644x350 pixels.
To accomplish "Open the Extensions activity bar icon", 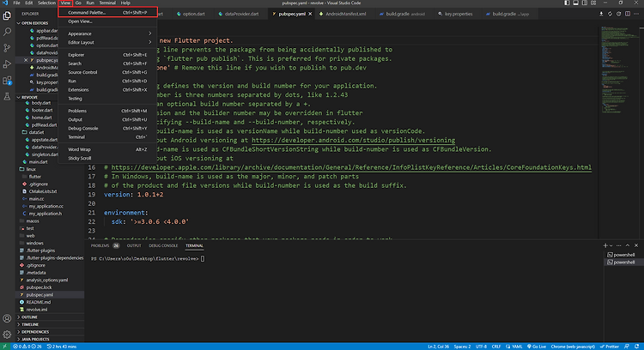I will point(7,81).
